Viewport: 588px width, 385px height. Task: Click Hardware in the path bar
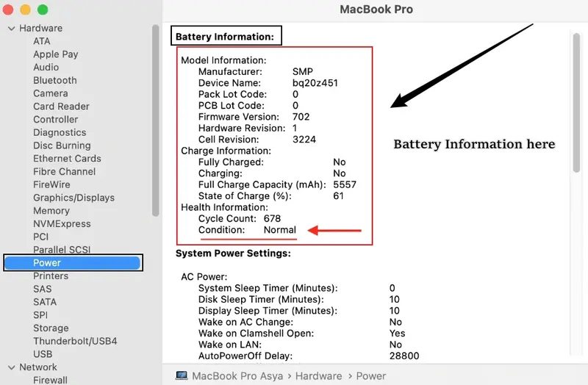[x=318, y=376]
